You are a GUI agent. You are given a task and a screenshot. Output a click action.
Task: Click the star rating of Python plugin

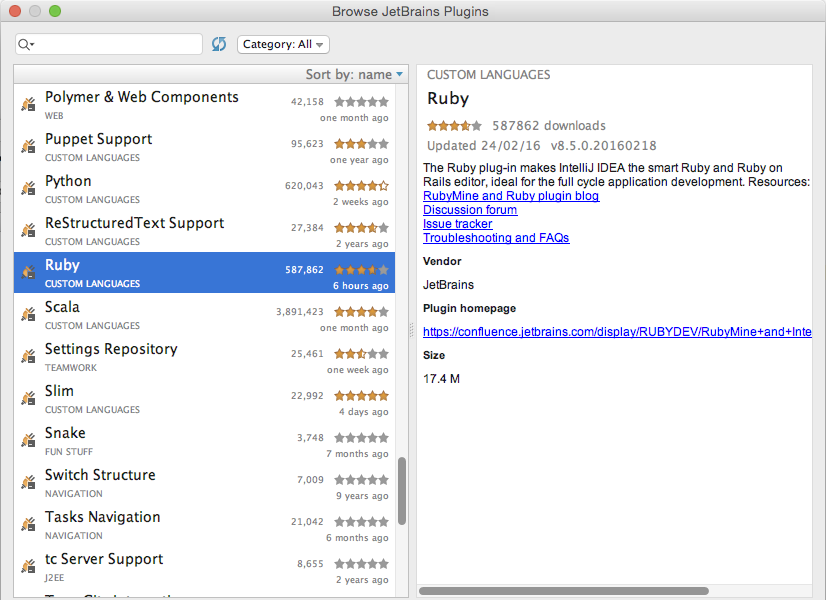[x=361, y=185]
